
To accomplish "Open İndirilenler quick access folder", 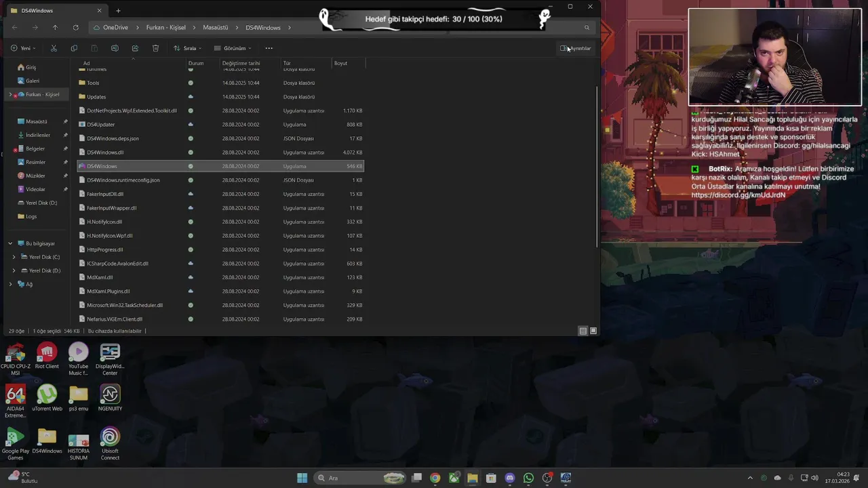I will pos(38,135).
